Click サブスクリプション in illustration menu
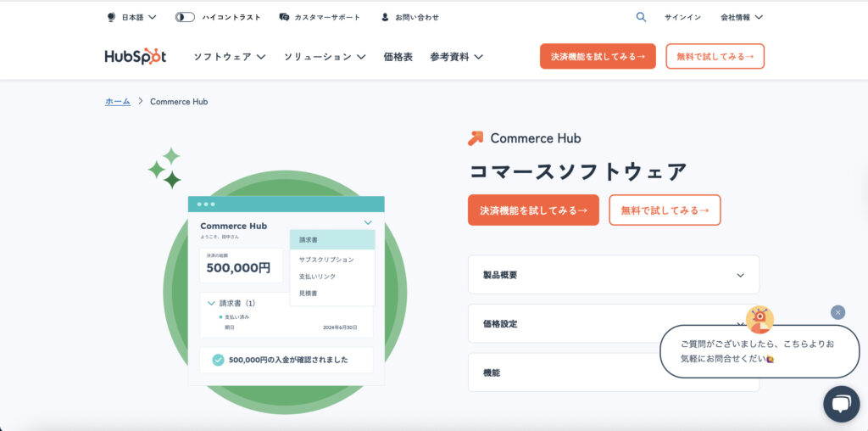The image size is (868, 431). pos(326,260)
